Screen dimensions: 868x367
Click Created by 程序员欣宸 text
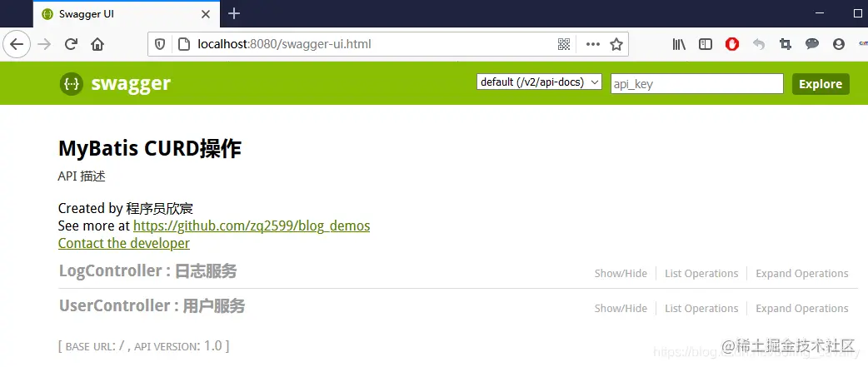click(x=125, y=208)
